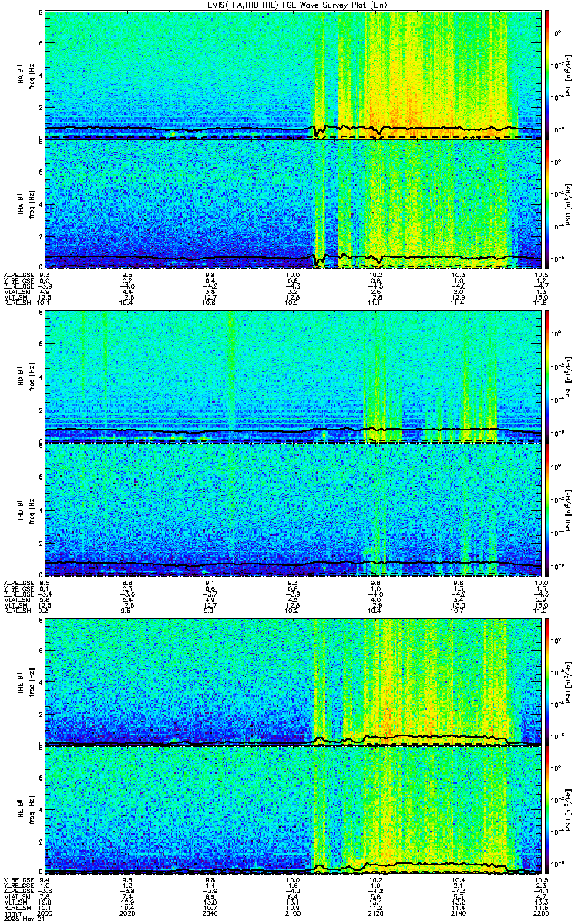
Task: Click the THD B-parallel PSD color bar
Action: click(548, 510)
